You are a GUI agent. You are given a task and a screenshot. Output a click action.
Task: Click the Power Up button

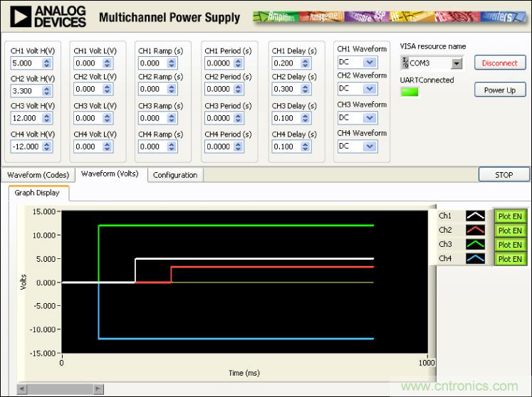499,90
